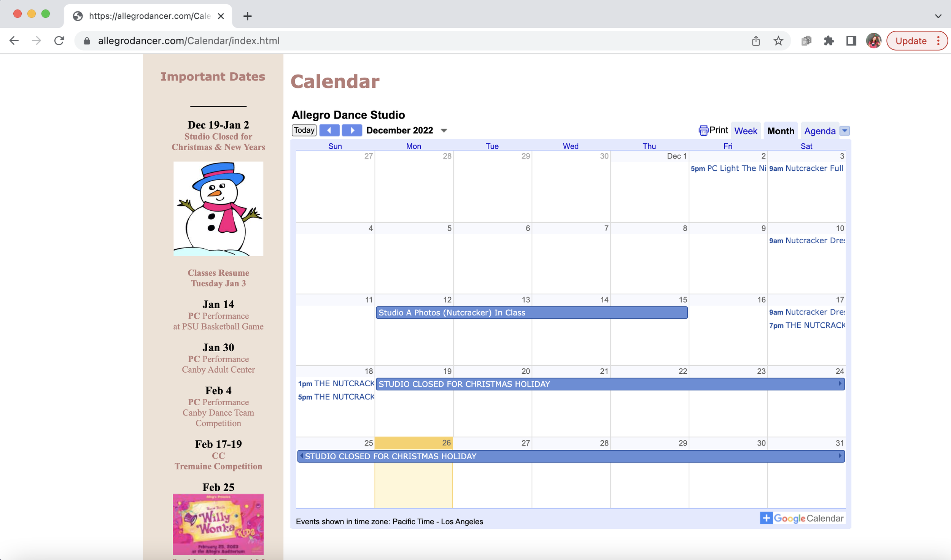
Task: Open the Extensions puzzle icon
Action: pos(829,41)
